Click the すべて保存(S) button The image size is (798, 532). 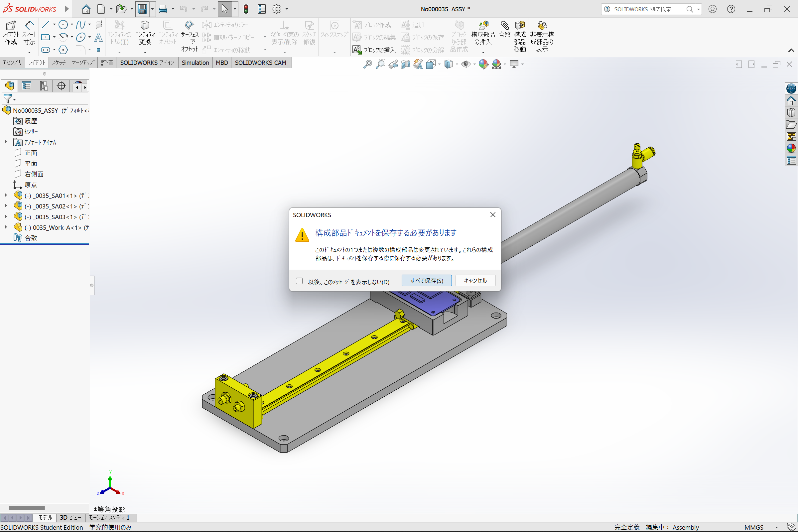coord(427,281)
